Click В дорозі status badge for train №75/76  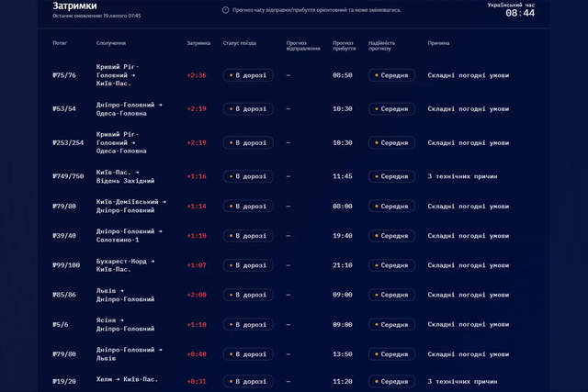tap(248, 75)
